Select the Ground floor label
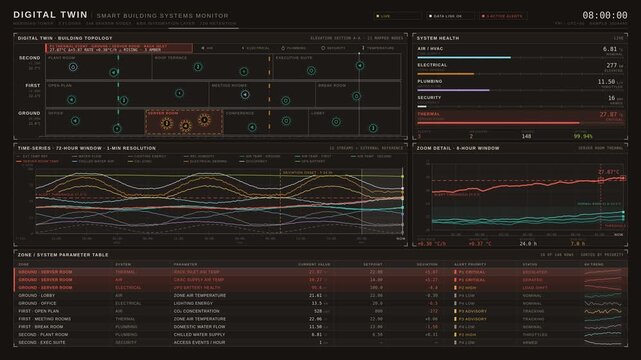This screenshot has height=360, width=641. click(29, 113)
